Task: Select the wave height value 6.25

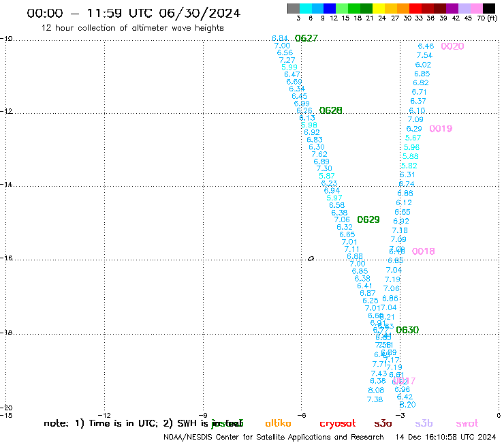Action: [371, 301]
